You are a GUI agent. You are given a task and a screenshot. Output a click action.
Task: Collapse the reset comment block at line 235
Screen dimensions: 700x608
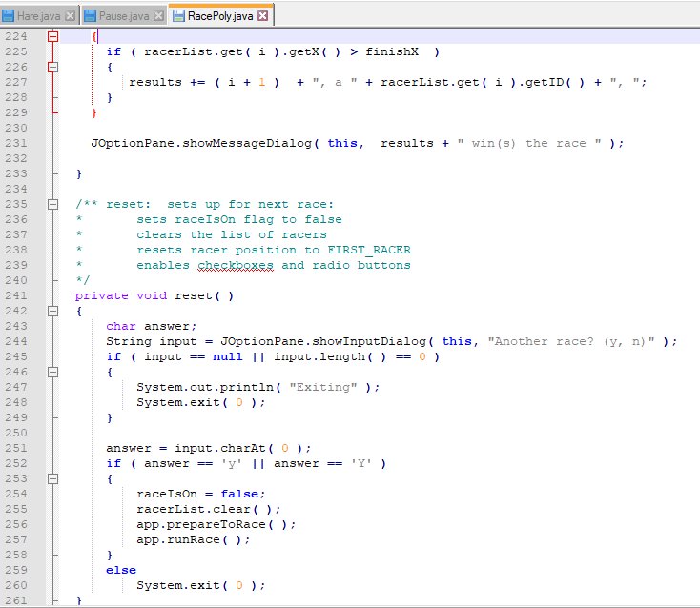pyautogui.click(x=52, y=204)
